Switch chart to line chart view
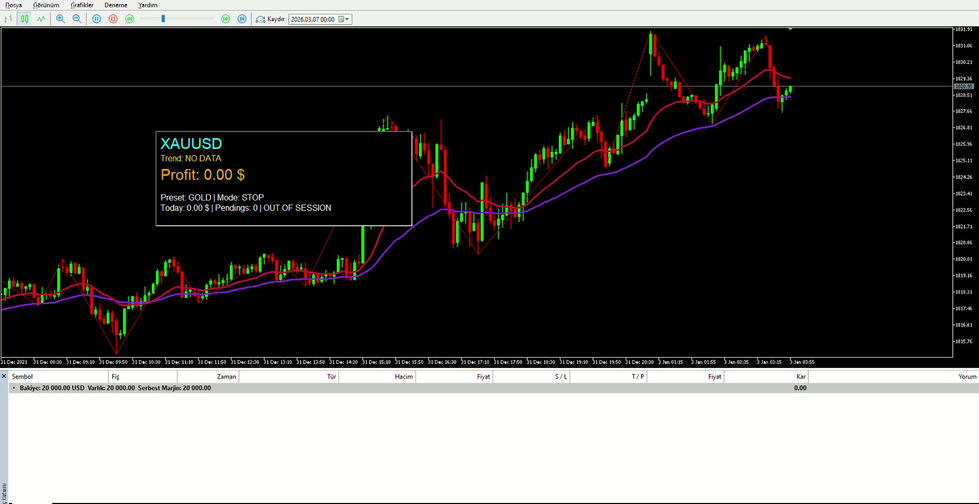Viewport: 979px width, 504px height. coord(41,19)
